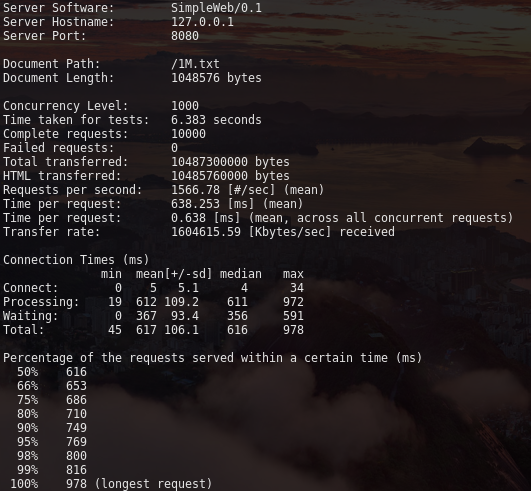Click the Document Path value /1M.txt

pyautogui.click(x=195, y=64)
